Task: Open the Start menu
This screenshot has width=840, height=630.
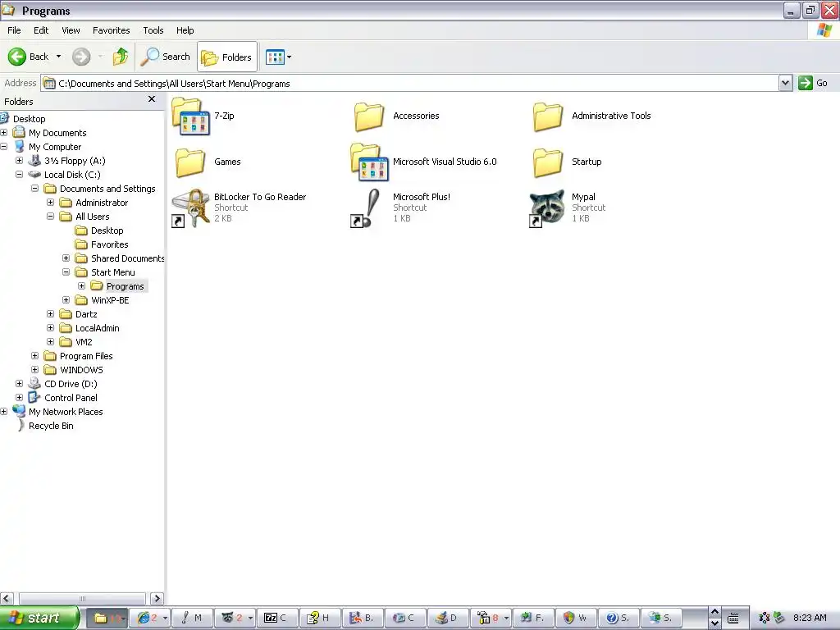Action: coord(39,618)
